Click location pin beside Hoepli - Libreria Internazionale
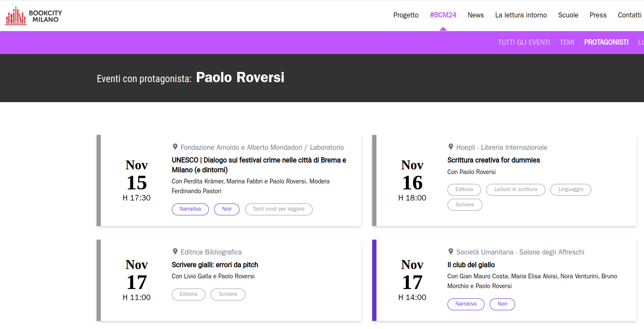This screenshot has height=329, width=644. click(x=450, y=147)
